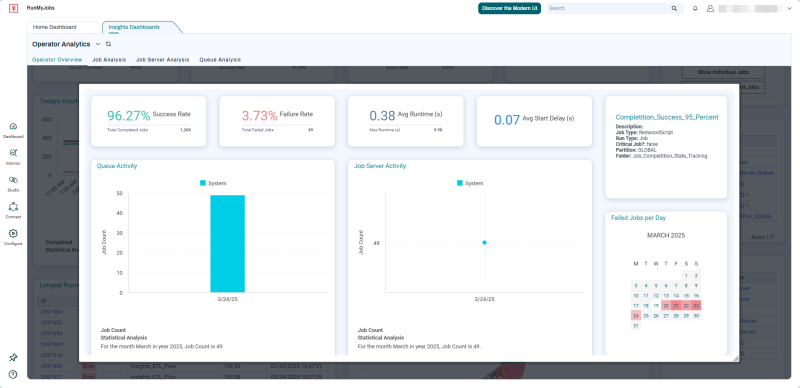Select March 24 in Failed Jobs calendar
This screenshot has width=800, height=388.
tap(636, 316)
